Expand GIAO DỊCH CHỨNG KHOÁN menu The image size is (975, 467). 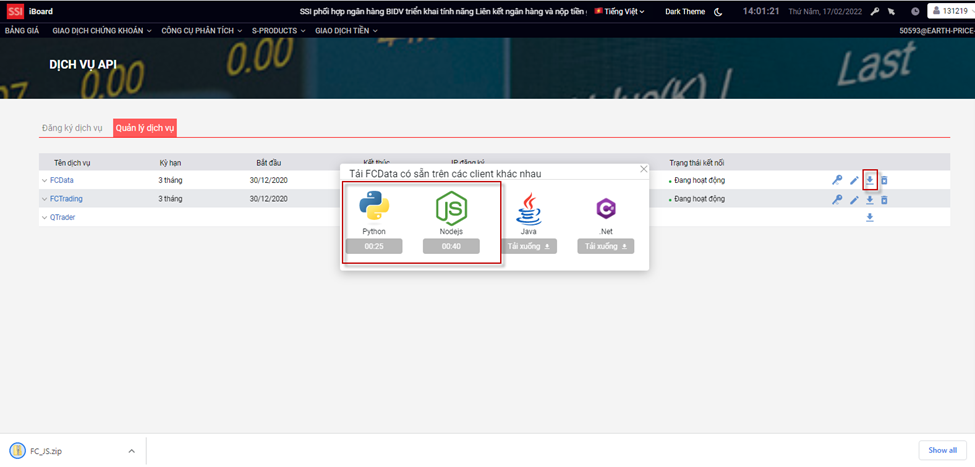[x=102, y=30]
